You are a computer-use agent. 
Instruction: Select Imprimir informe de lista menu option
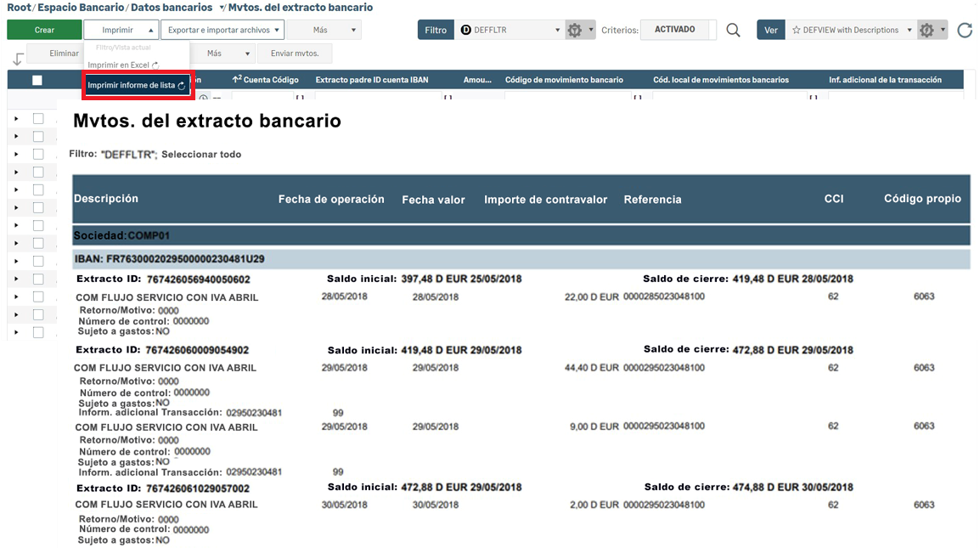(137, 86)
